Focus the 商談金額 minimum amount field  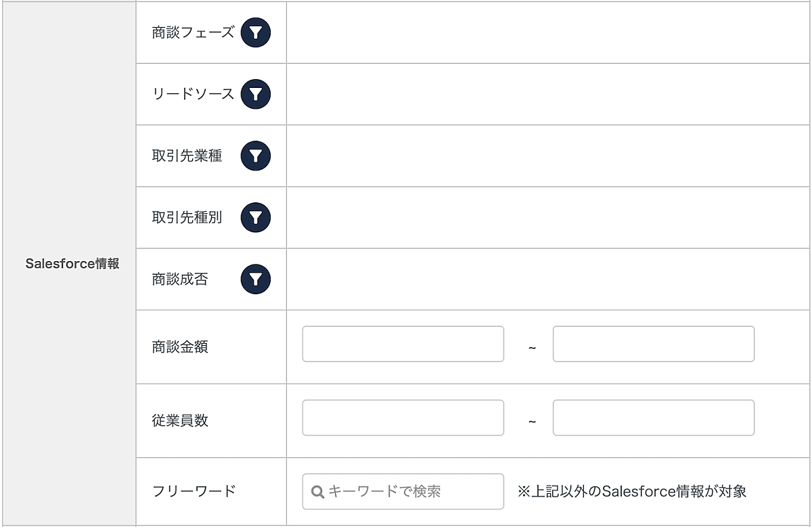403,344
